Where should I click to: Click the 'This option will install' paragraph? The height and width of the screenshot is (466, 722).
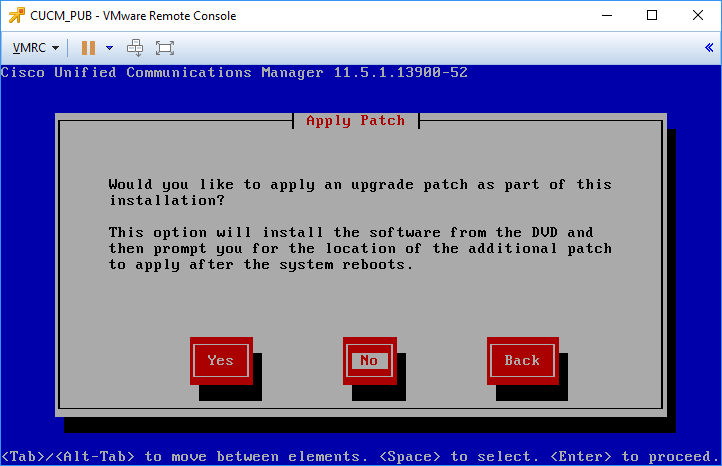tap(360, 249)
